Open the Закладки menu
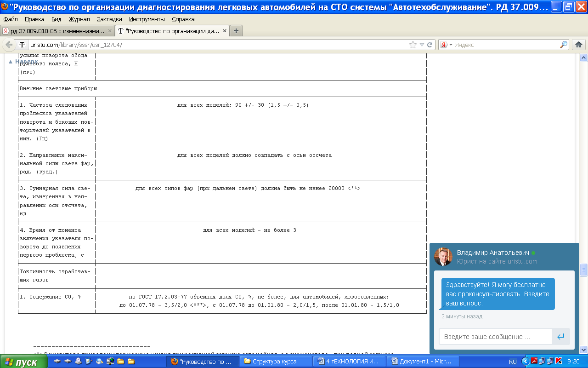 (x=110, y=19)
